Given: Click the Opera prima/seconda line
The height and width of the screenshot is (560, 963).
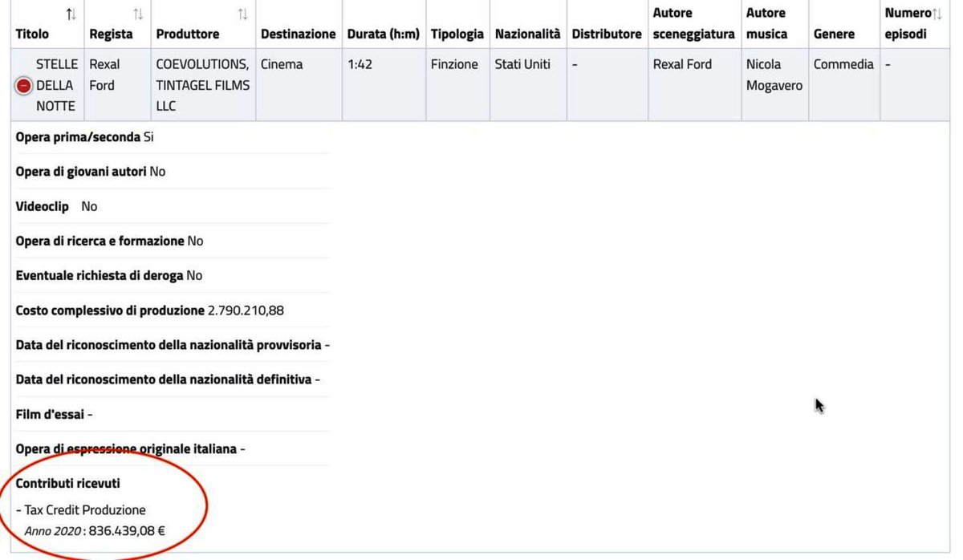Looking at the screenshot, I should pyautogui.click(x=85, y=137).
